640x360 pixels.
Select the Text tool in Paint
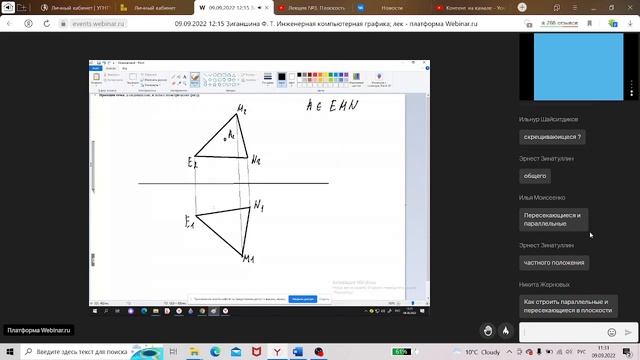point(184,77)
